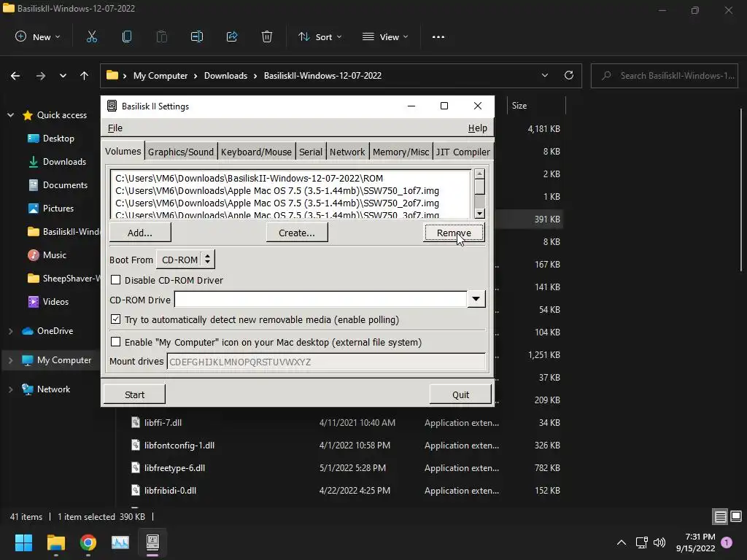Go forward with the right arrow
Screen dimensions: 747x560
pyautogui.click(x=41, y=76)
